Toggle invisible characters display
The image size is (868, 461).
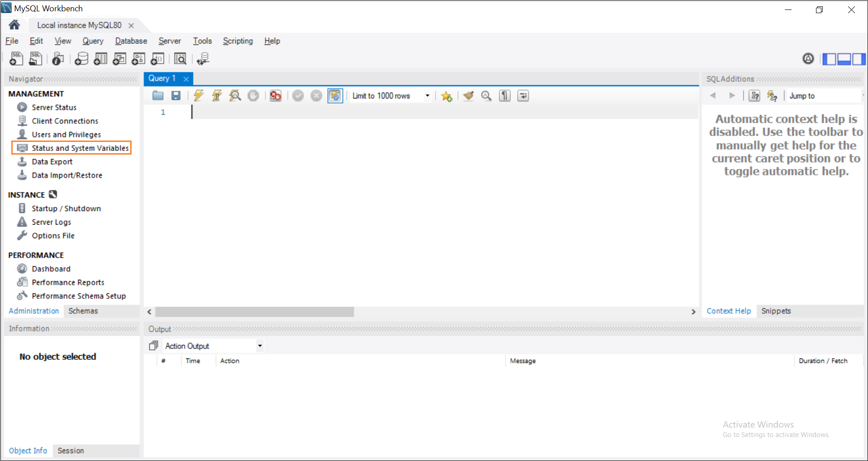point(505,96)
